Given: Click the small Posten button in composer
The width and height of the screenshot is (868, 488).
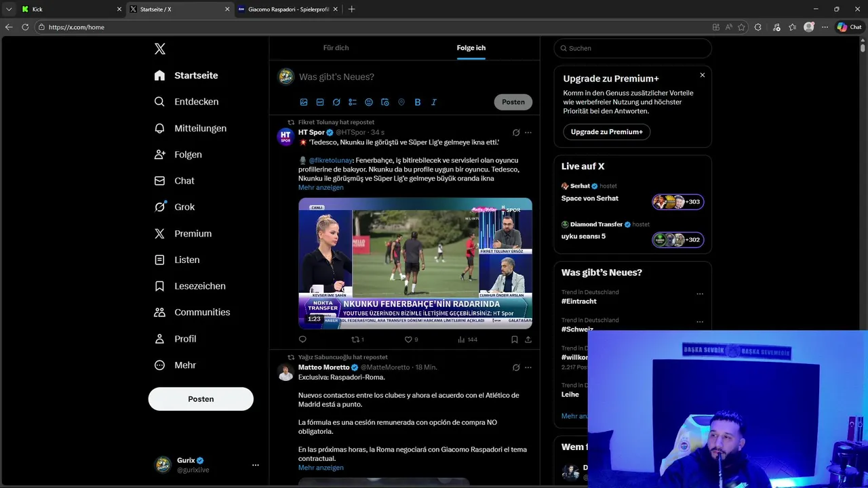Looking at the screenshot, I should pos(513,102).
